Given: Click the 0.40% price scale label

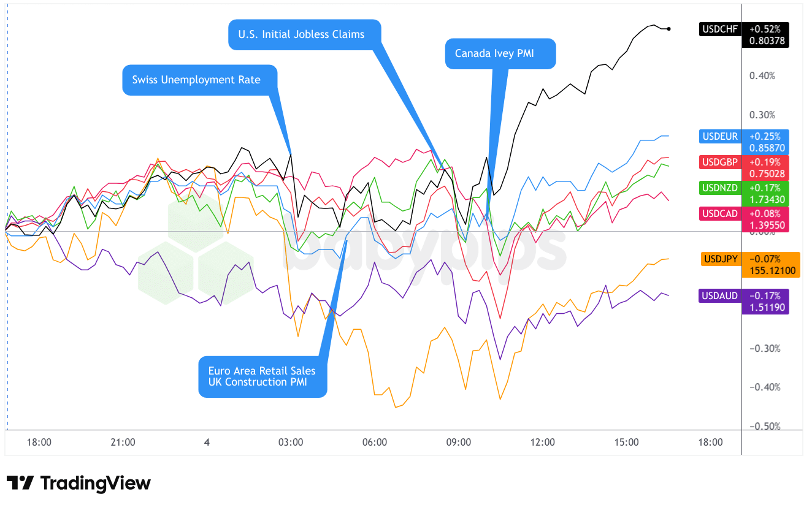Looking at the screenshot, I should click(764, 76).
